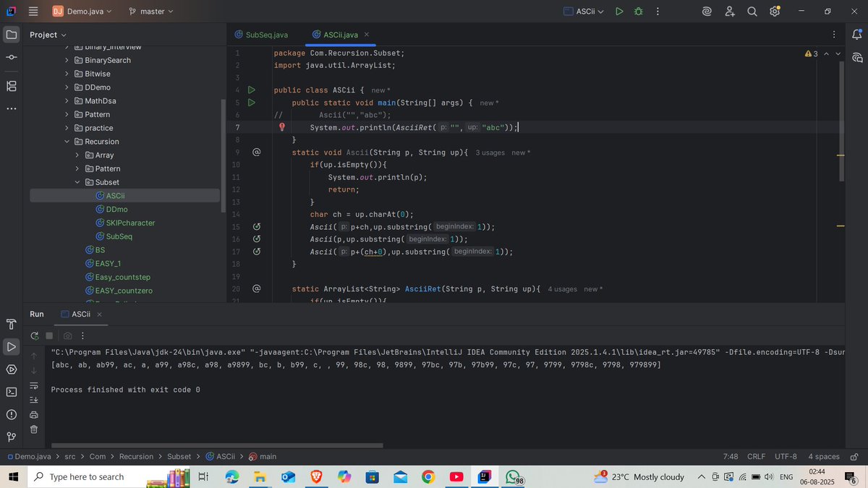Open the Services tool window icon

pyautogui.click(x=12, y=369)
